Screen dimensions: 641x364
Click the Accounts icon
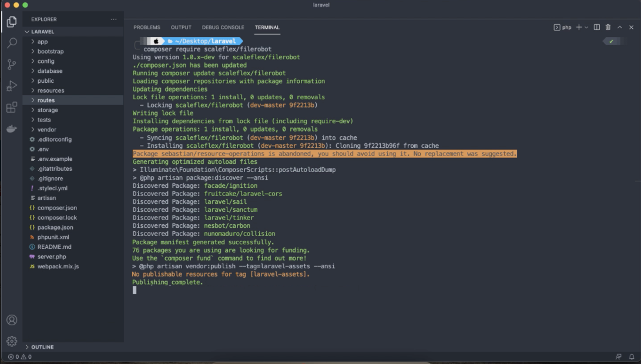pyautogui.click(x=12, y=320)
